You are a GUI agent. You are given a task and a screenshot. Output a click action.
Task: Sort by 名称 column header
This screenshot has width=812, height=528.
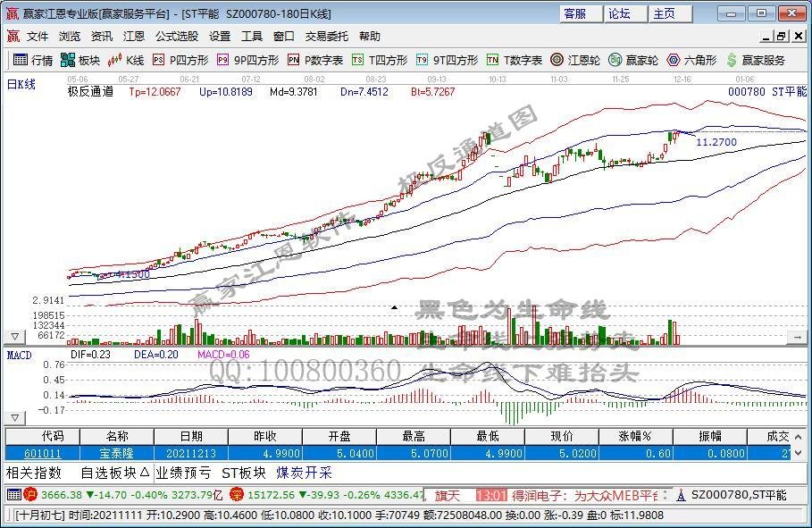[x=117, y=436]
